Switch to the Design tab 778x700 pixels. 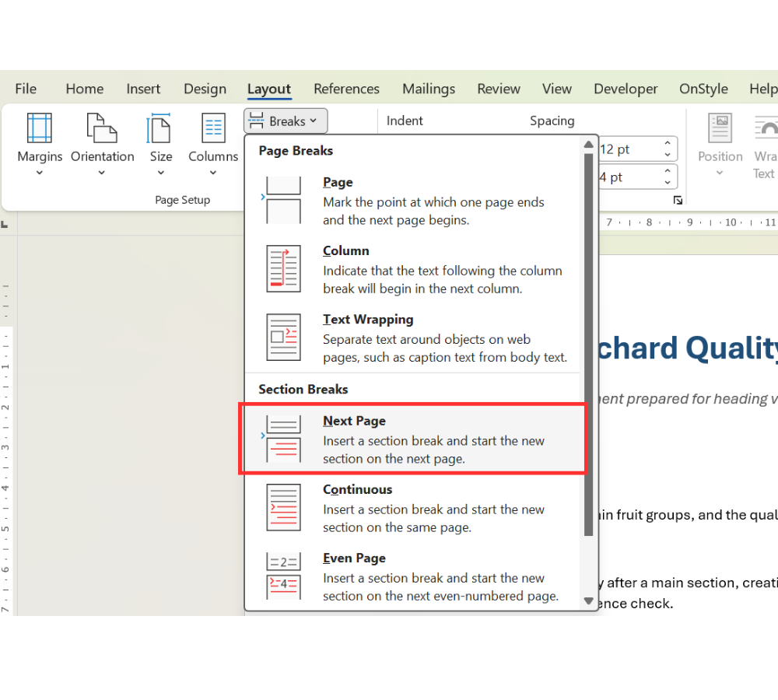pyautogui.click(x=205, y=89)
